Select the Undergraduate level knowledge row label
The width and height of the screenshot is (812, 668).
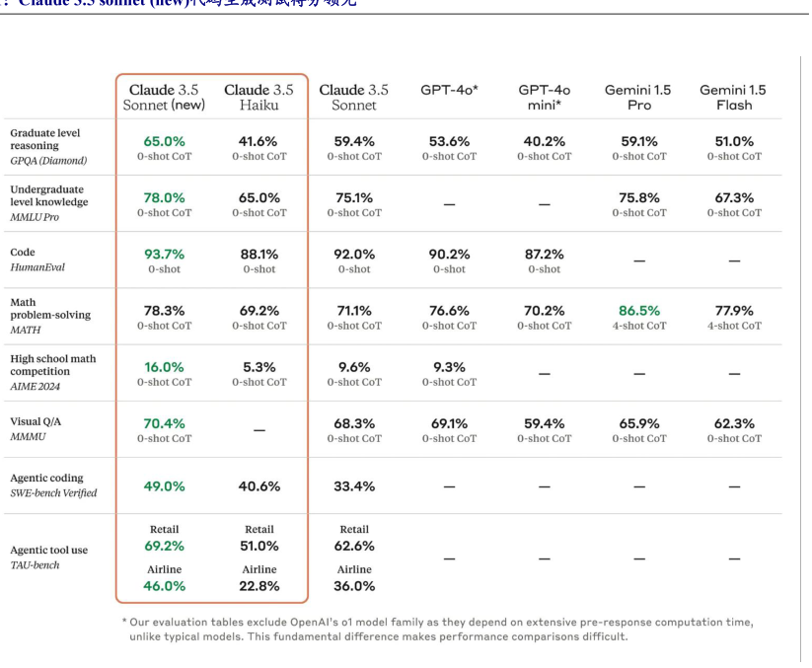pyautogui.click(x=48, y=202)
